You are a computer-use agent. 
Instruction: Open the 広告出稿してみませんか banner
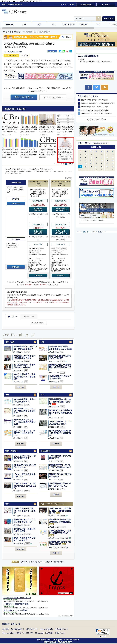96,193
